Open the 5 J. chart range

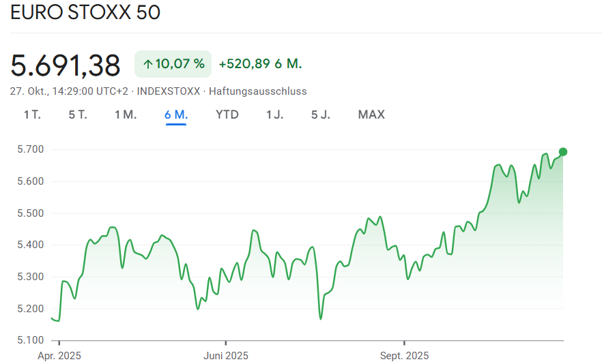(x=321, y=115)
